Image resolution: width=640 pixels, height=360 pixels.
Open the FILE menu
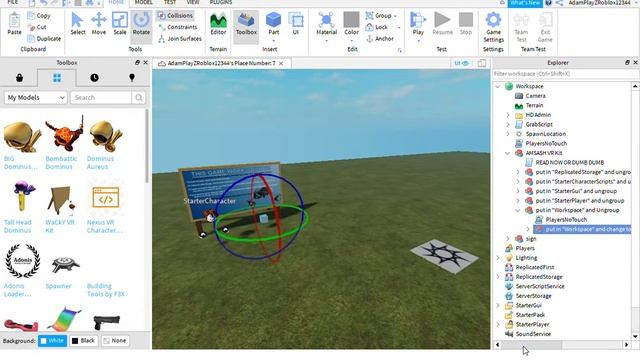point(13,2)
